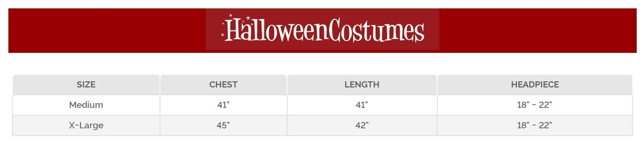Click the dark red banner right of the logo
Screen dimensions: 644x148
(x=537, y=30)
